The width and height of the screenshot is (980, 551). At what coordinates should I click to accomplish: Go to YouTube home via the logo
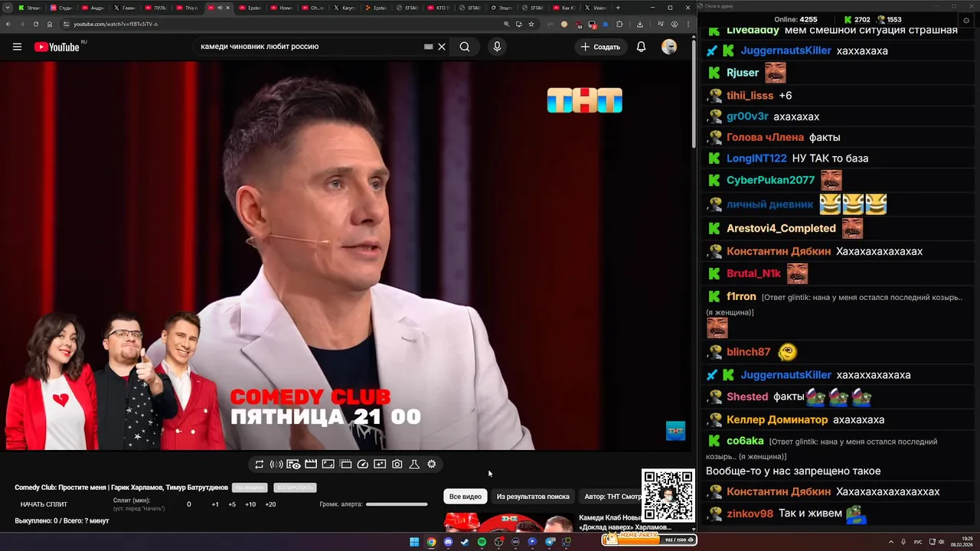(57, 47)
